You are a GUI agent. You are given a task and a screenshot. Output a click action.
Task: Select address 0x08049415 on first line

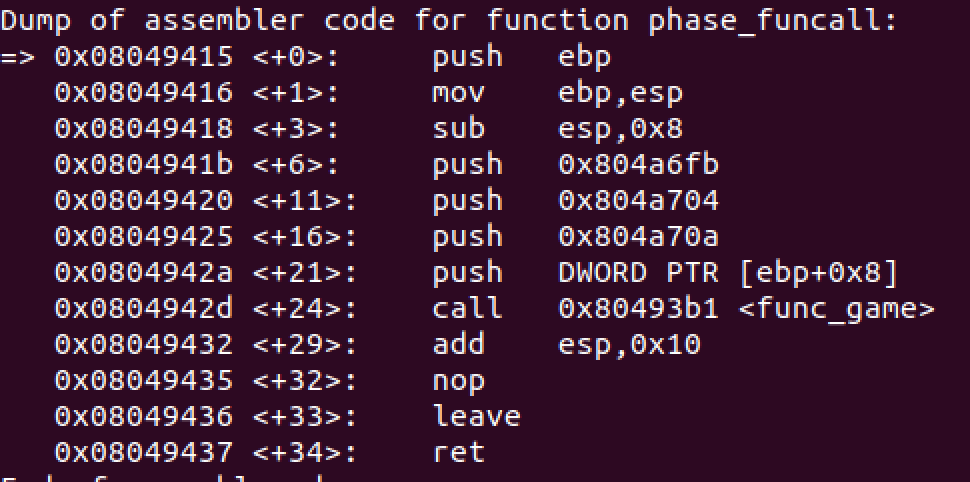click(x=144, y=57)
